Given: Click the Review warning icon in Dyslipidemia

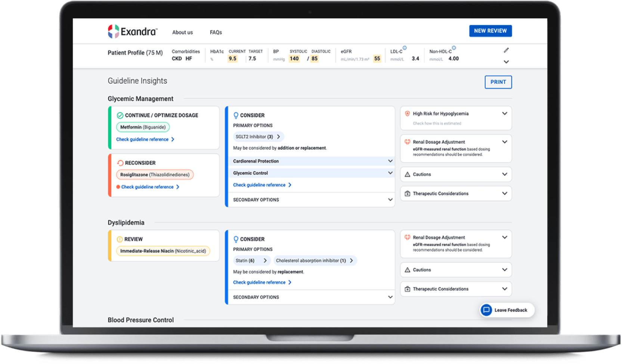Looking at the screenshot, I should pyautogui.click(x=120, y=239).
